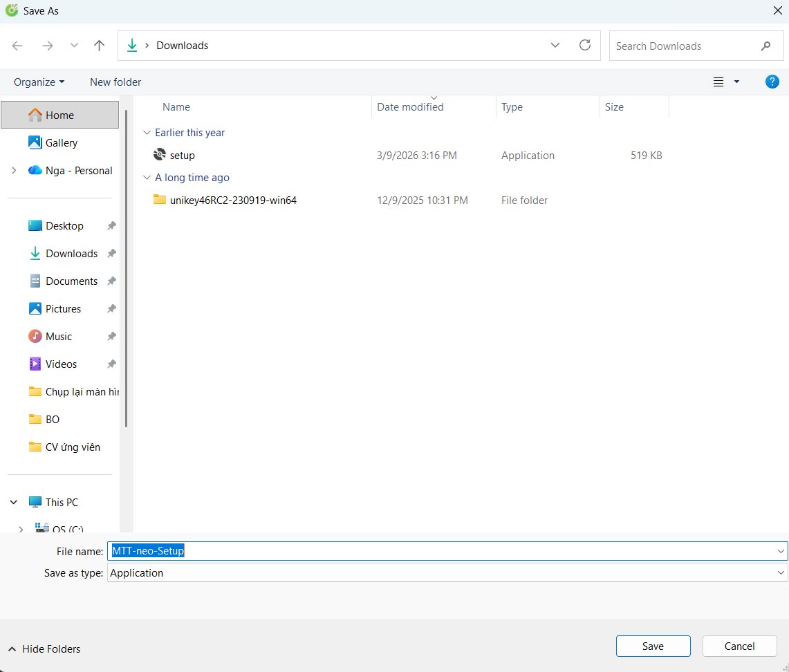The image size is (789, 672).
Task: Open Gallery in the sidebar
Action: (60, 143)
